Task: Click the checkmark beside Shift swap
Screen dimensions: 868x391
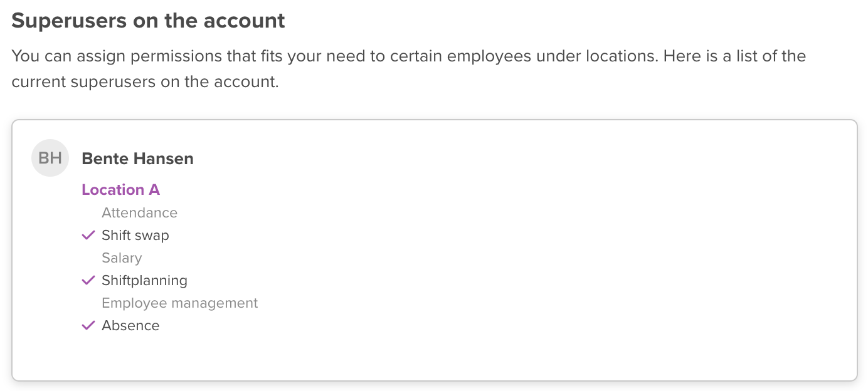Action: [88, 236]
